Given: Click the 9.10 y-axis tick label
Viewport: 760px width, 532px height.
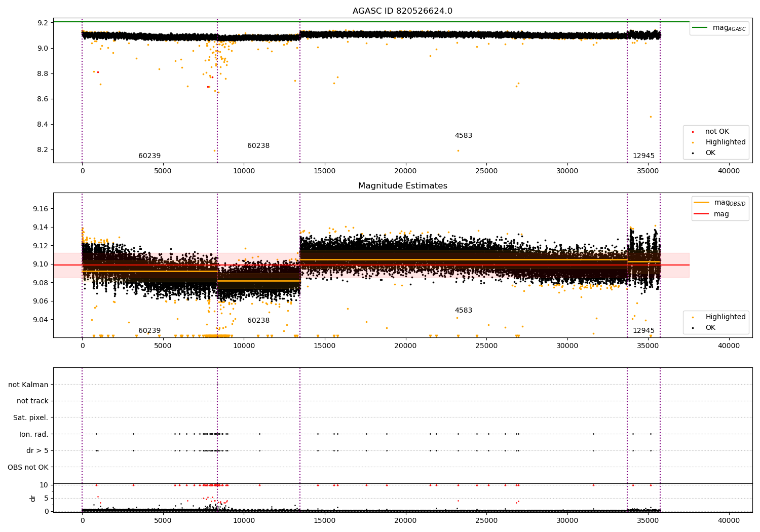Looking at the screenshot, I should click(x=41, y=264).
